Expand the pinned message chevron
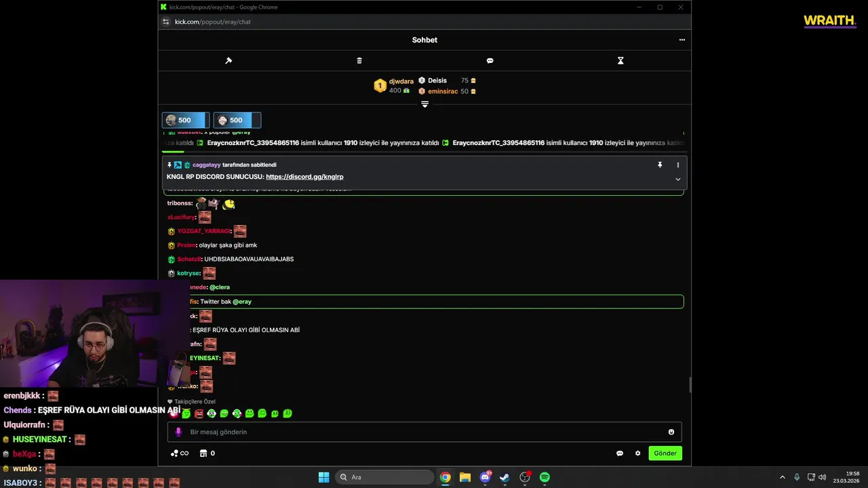 677,180
